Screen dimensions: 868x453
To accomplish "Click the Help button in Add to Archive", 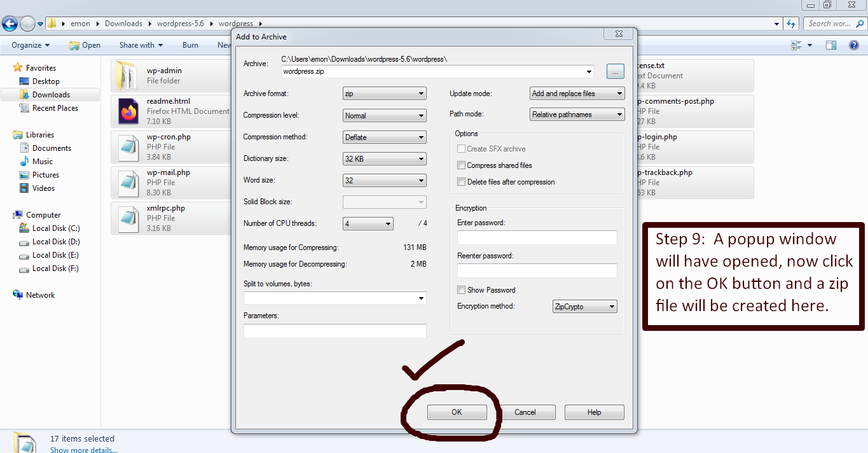I will pyautogui.click(x=594, y=412).
